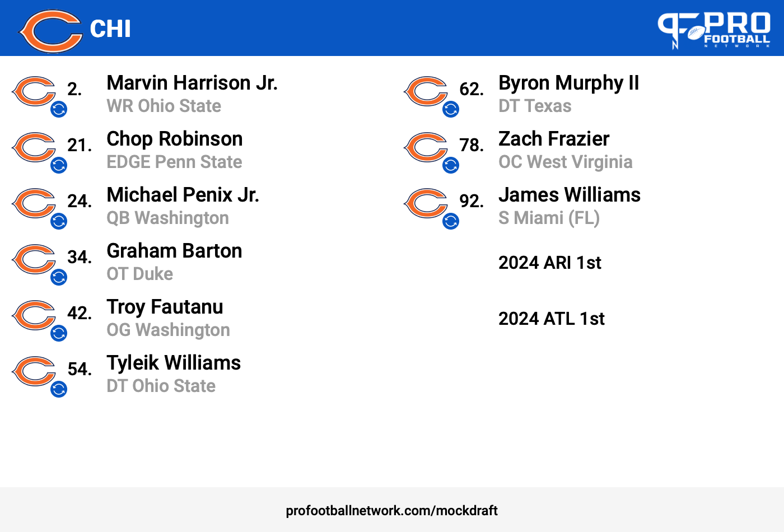Select player Marvin Harrison Jr.
Viewport: 784px width, 532px height.
point(192,83)
